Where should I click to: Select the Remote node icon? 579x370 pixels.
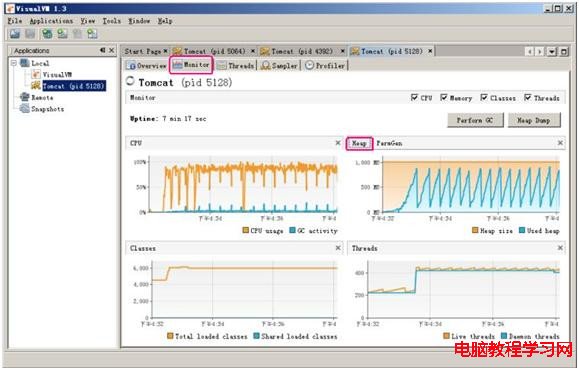(25, 97)
